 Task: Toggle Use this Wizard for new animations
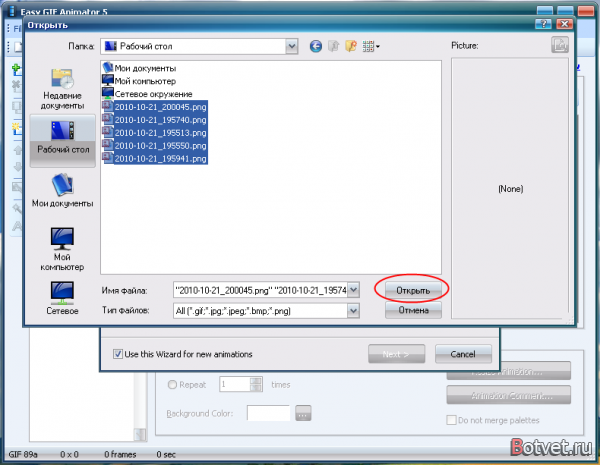click(x=118, y=354)
